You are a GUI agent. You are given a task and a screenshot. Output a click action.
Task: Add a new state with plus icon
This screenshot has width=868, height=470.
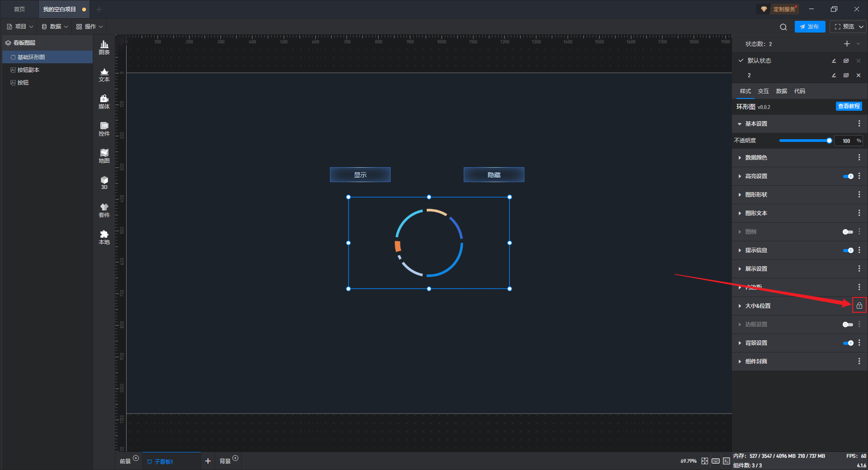tap(847, 44)
